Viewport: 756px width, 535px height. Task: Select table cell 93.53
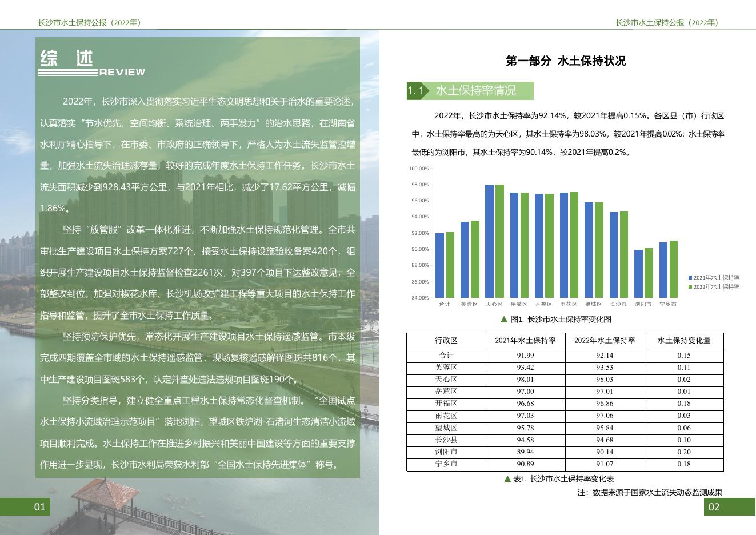pyautogui.click(x=605, y=368)
